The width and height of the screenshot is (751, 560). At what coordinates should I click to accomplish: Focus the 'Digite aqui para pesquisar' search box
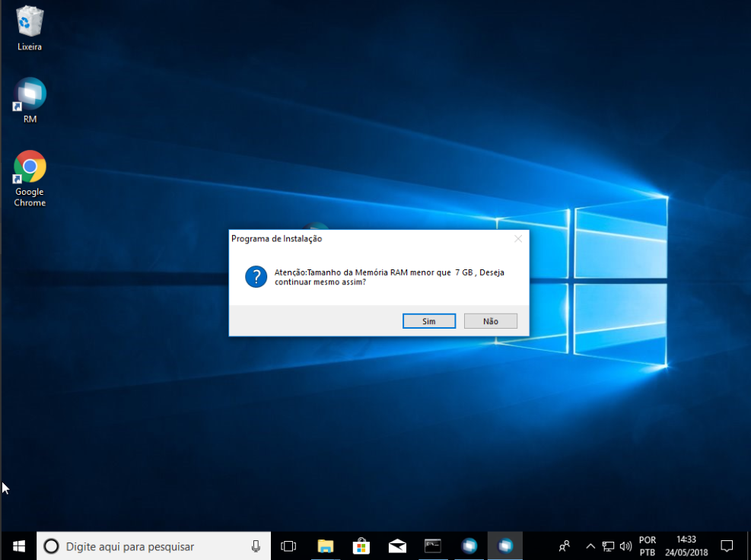[154, 546]
